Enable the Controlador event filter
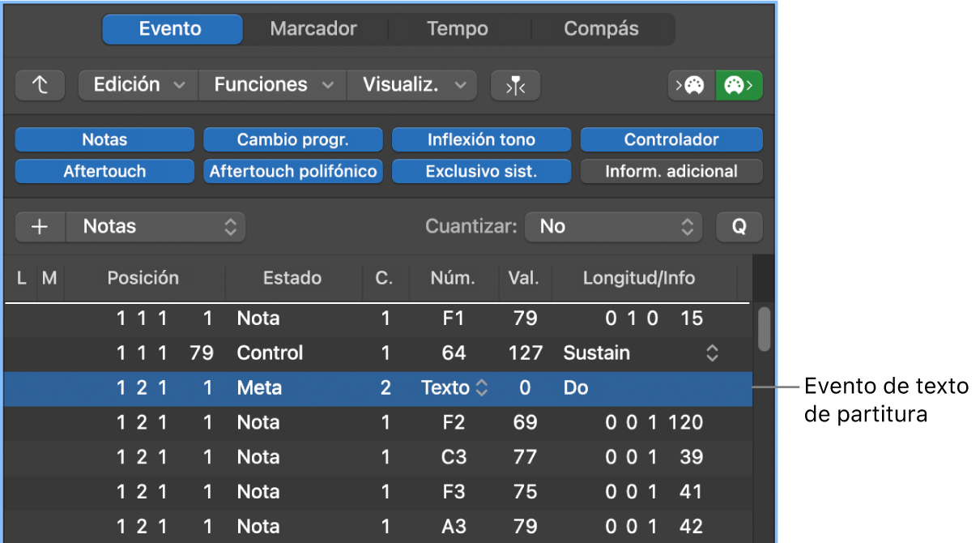This screenshot has height=543, width=980. [671, 139]
